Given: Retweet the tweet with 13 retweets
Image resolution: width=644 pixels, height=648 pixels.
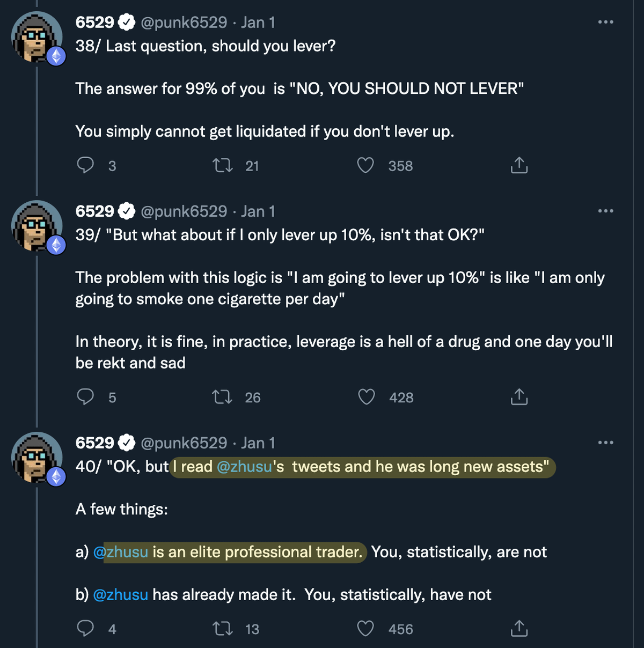Looking at the screenshot, I should tap(223, 629).
